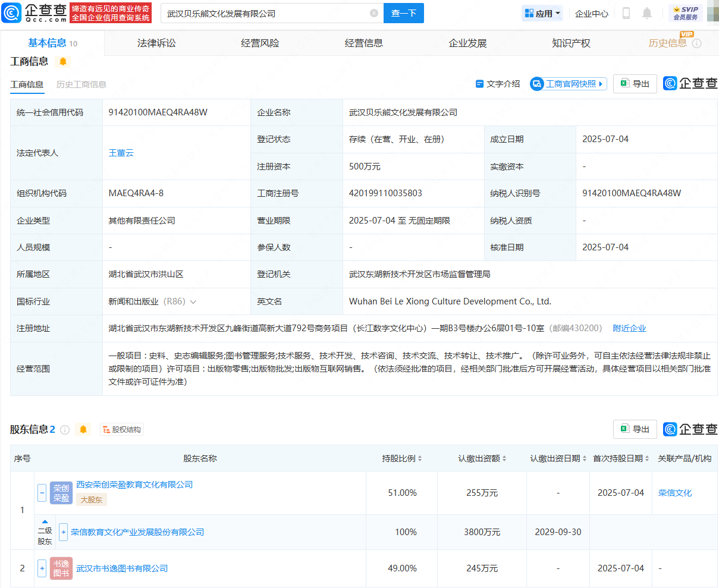The width and height of the screenshot is (719, 588).
Task: Click 2029-09-30 contribution date cell
Action: [x=558, y=532]
